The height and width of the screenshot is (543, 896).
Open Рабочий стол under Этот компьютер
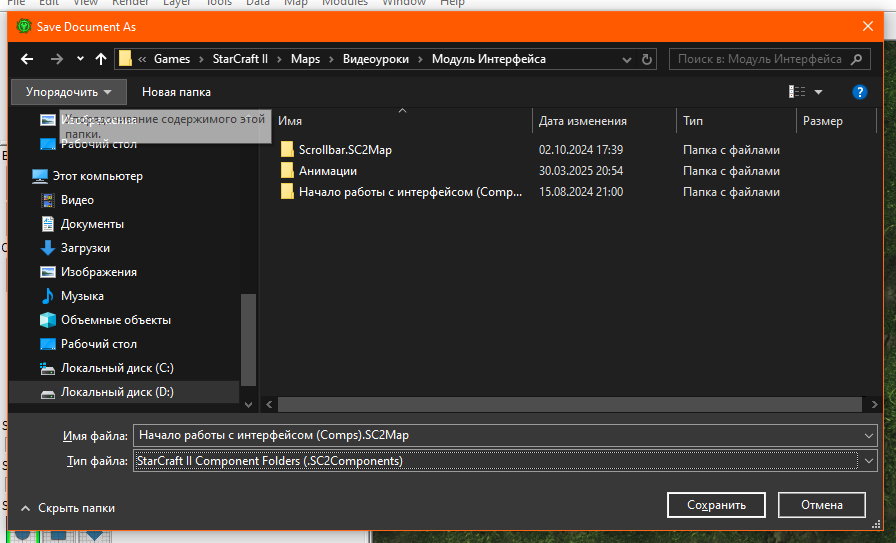pyautogui.click(x=98, y=344)
